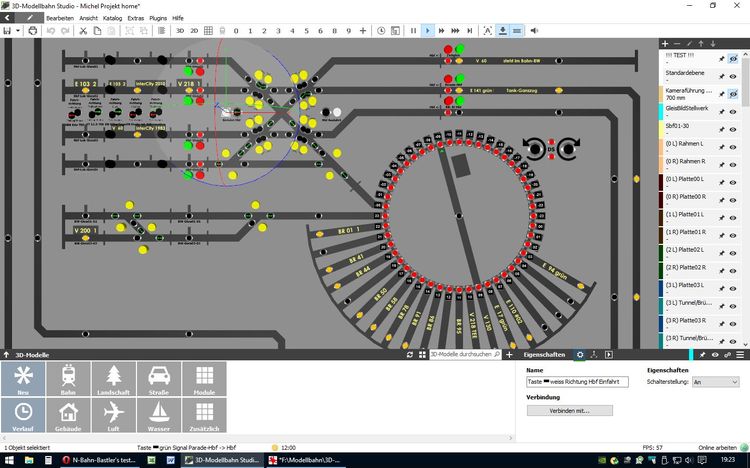Expand the save button dropdown arrow
The height and width of the screenshot is (468, 750).
17,31
